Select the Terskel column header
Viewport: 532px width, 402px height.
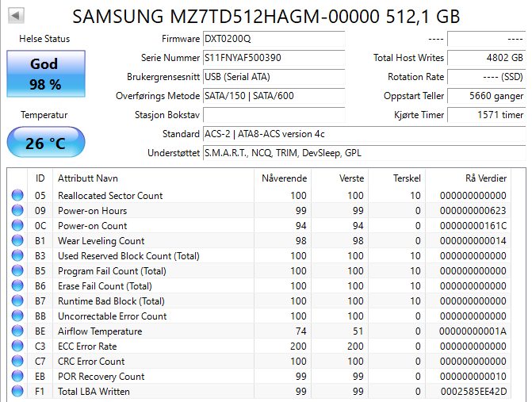[x=396, y=178]
